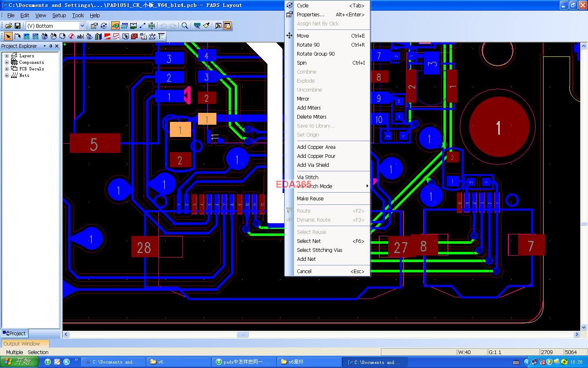Select the arrow Select Mode tool
The width and height of the screenshot is (588, 368).
click(x=8, y=36)
